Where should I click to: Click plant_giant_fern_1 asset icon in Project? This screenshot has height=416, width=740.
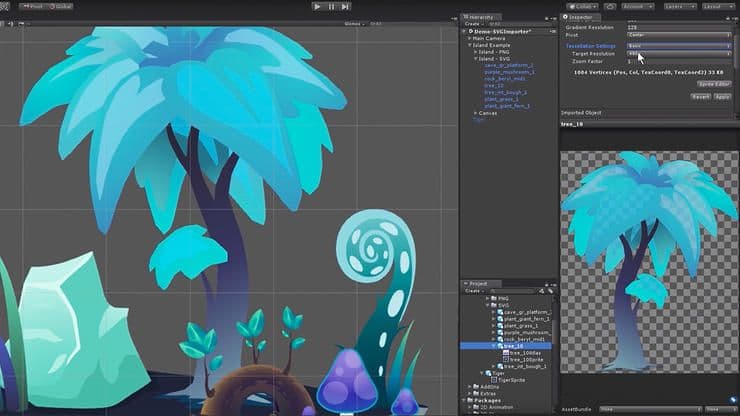click(x=500, y=319)
